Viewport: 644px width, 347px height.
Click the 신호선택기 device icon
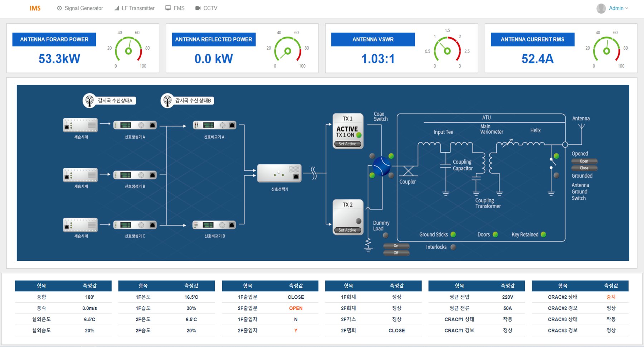pos(279,173)
